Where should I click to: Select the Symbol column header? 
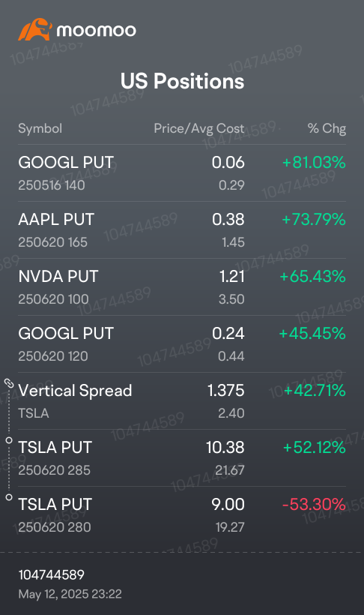point(40,128)
